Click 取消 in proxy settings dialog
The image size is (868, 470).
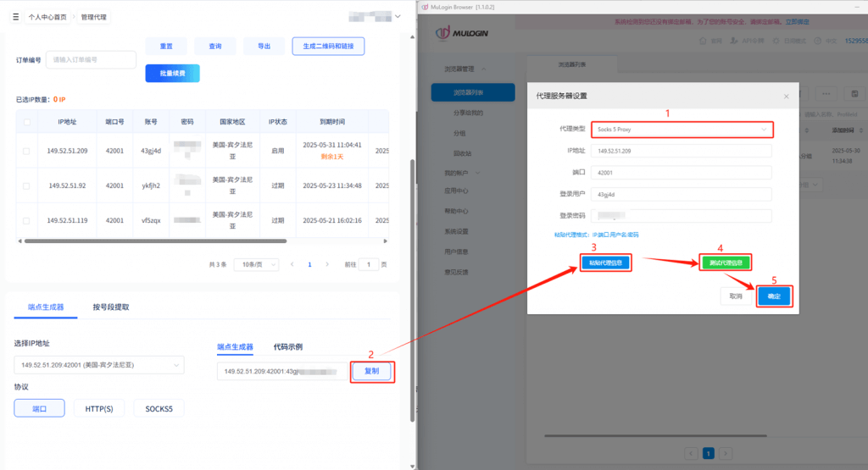tap(736, 296)
